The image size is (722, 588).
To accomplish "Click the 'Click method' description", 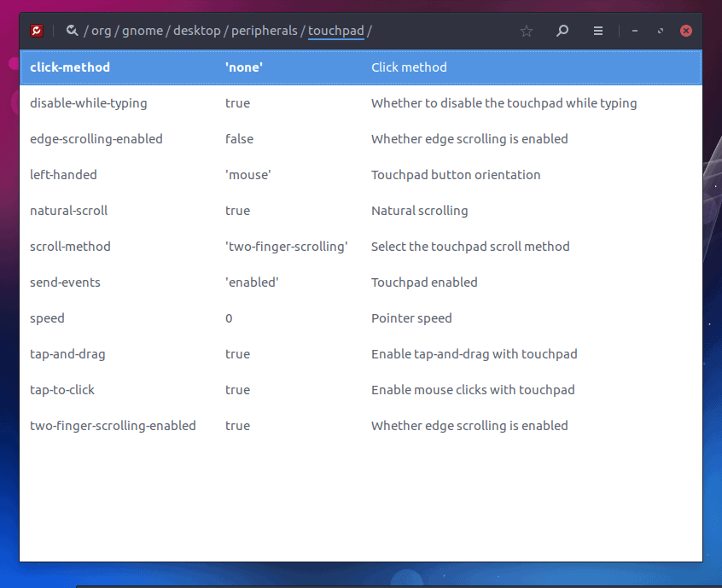I will 409,67.
